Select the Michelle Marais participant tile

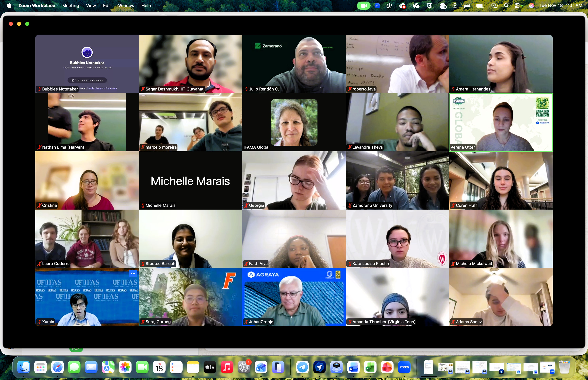coord(190,180)
